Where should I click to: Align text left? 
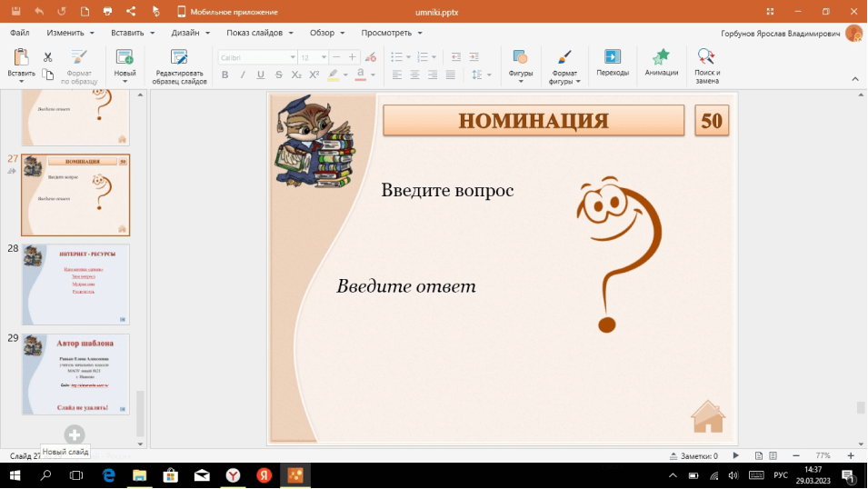click(x=397, y=75)
